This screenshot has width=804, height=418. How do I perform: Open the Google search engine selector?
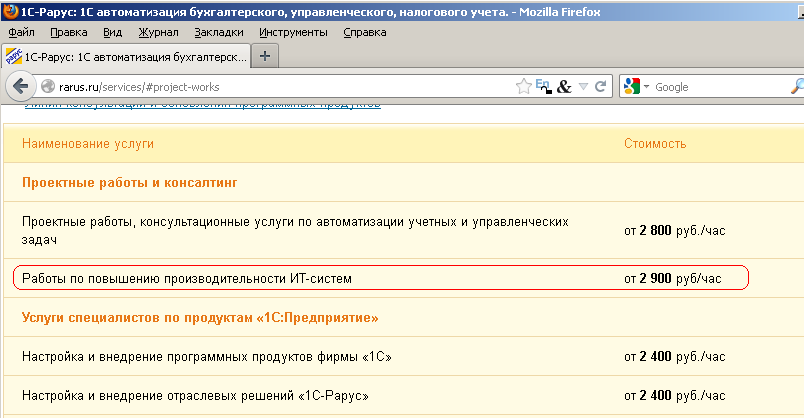click(x=636, y=86)
